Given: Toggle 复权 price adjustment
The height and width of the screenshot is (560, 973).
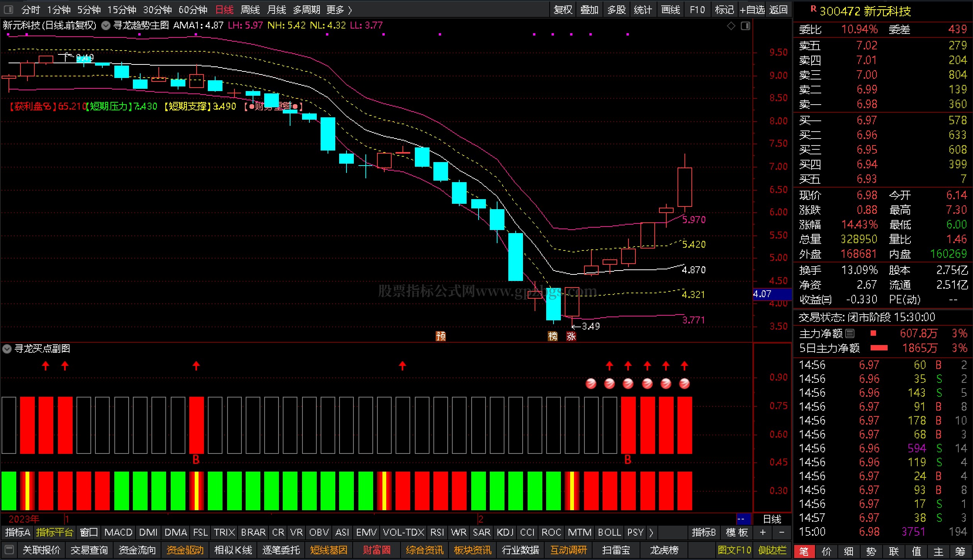Looking at the screenshot, I should [x=563, y=10].
